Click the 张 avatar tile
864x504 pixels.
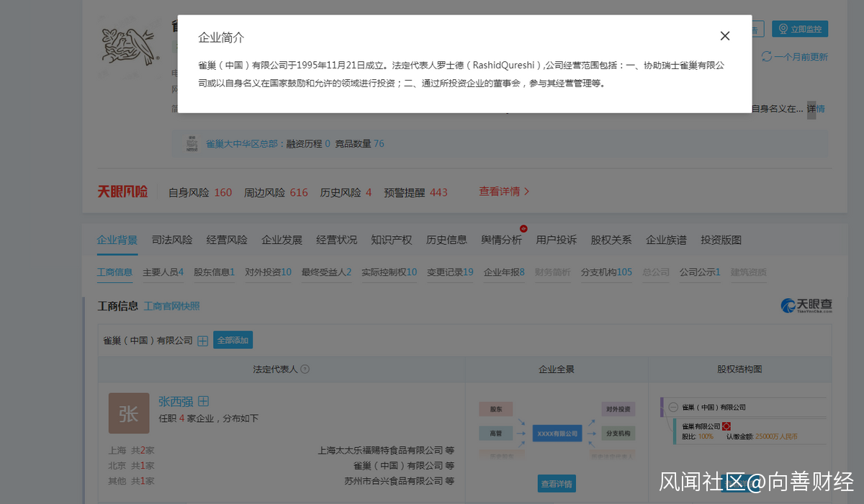click(x=129, y=413)
